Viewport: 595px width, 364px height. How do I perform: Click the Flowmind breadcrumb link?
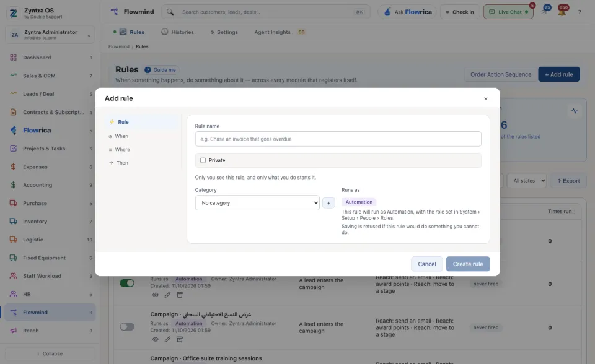119,46
